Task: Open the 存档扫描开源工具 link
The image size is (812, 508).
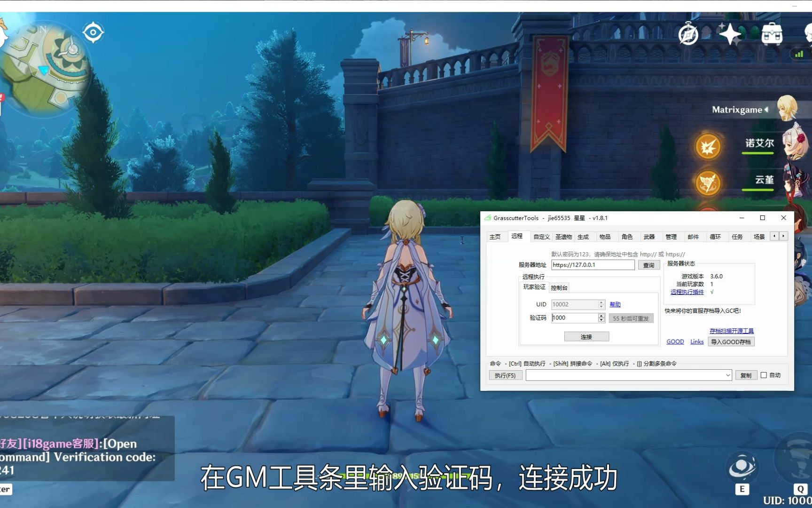Action: (x=732, y=331)
